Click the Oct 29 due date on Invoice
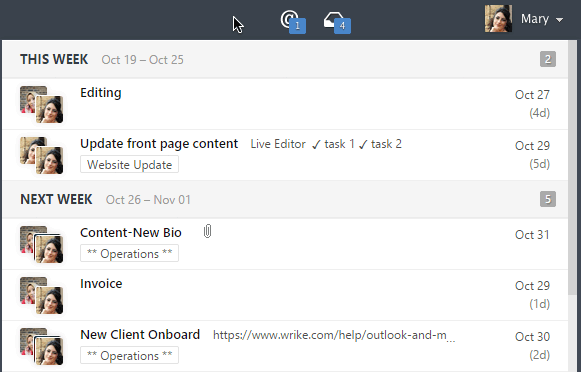 (532, 286)
